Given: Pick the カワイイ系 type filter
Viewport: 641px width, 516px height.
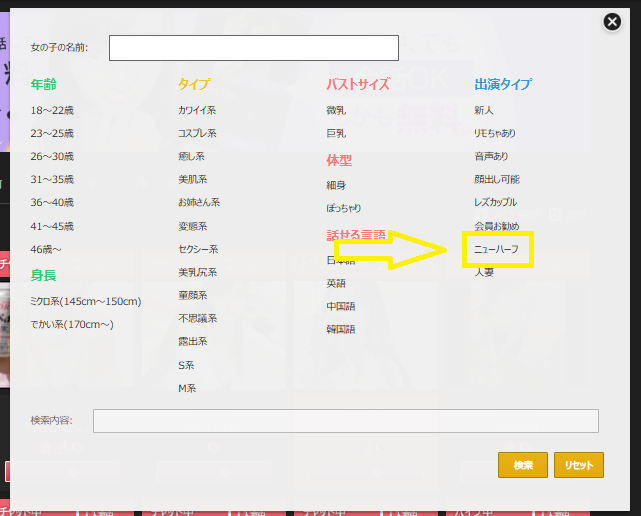Looking at the screenshot, I should (x=197, y=110).
